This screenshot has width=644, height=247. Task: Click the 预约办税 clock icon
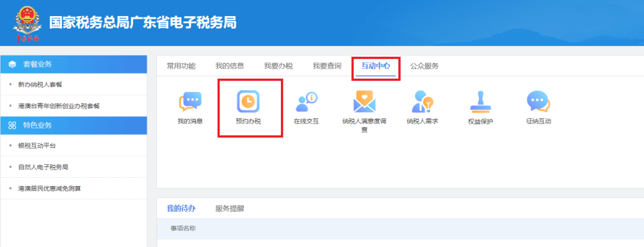(x=248, y=101)
